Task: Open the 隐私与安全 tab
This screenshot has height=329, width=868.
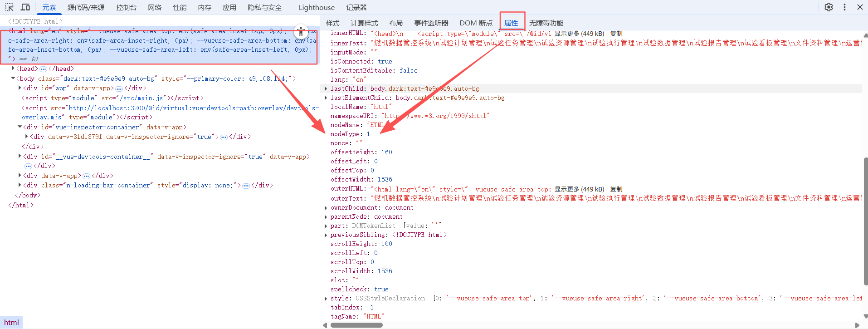Action: point(265,8)
